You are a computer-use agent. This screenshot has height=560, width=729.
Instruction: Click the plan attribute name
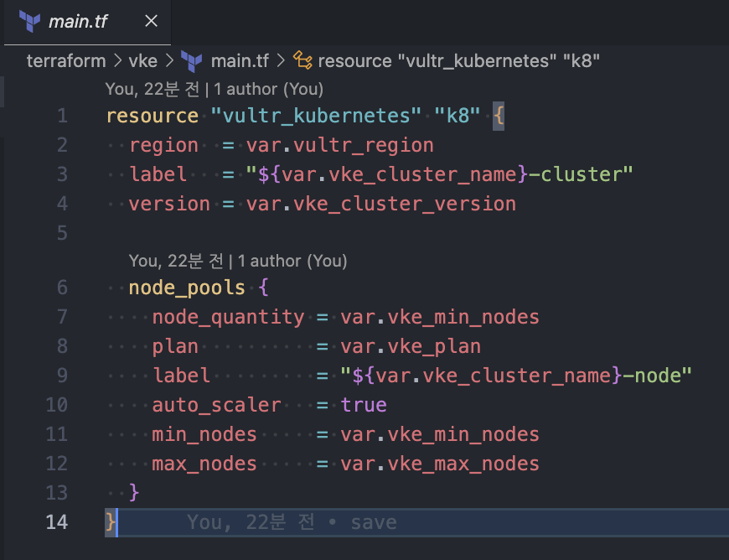(x=175, y=347)
